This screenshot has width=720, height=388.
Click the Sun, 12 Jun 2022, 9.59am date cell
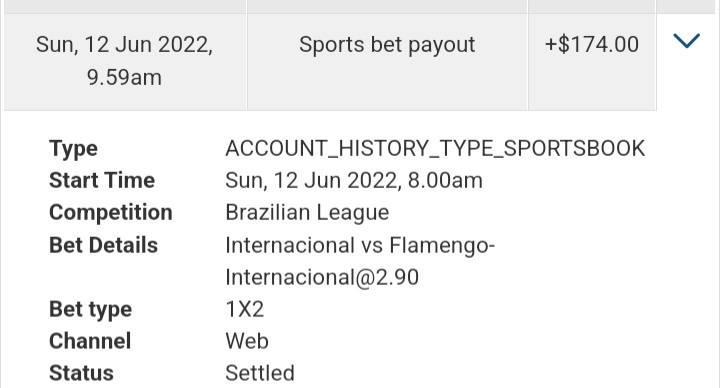pyautogui.click(x=125, y=62)
